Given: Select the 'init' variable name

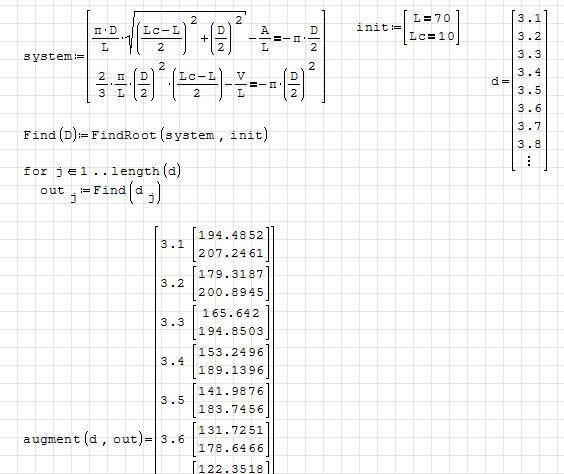Looking at the screenshot, I should pos(372,27).
